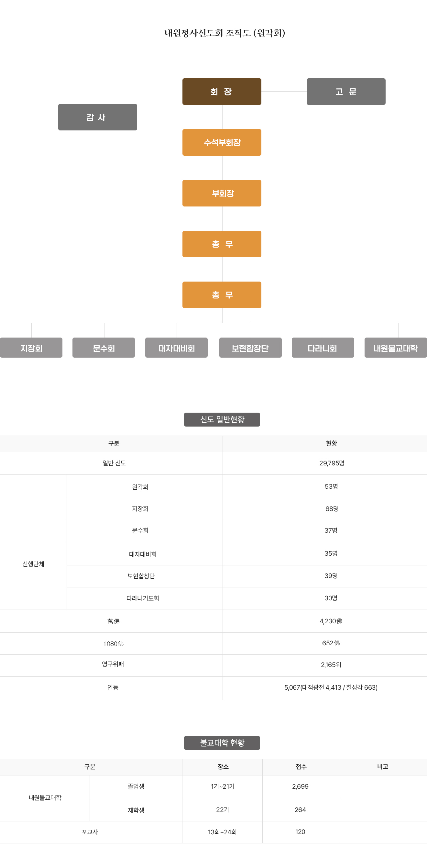Open 지장회 box in the organization chart
Screen dimensions: 427x868
(x=31, y=348)
